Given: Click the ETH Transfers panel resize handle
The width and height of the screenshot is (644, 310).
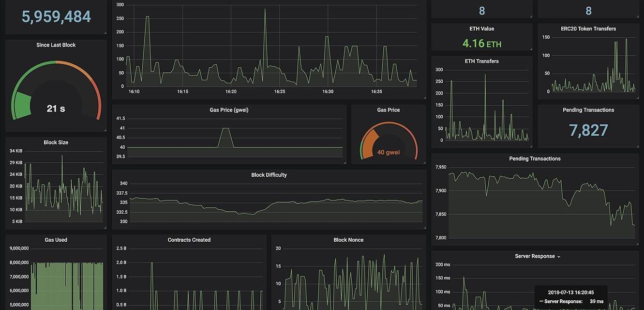Looking at the screenshot, I should click(x=530, y=146).
